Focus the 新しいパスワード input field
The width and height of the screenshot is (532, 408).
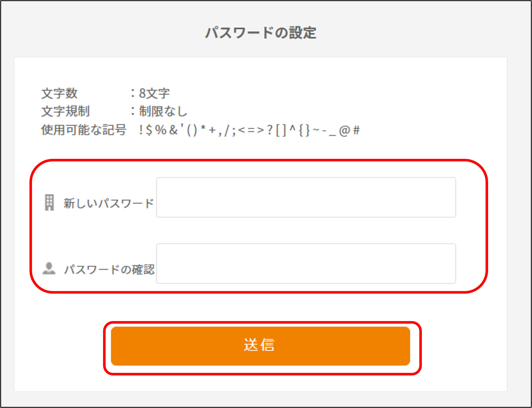tap(306, 197)
